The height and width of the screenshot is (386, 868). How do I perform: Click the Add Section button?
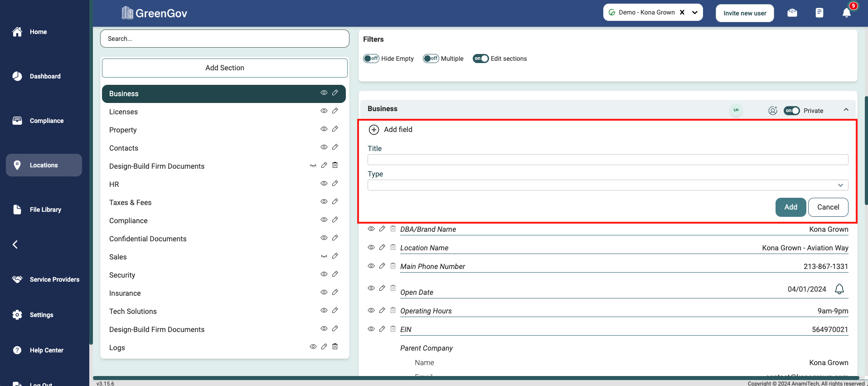click(224, 68)
